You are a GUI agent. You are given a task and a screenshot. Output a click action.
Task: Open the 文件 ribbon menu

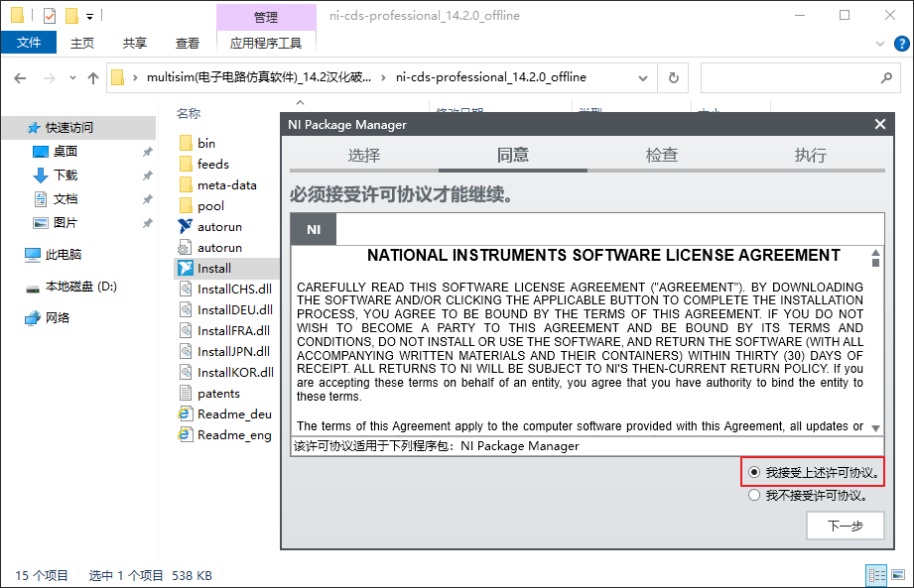pos(29,43)
